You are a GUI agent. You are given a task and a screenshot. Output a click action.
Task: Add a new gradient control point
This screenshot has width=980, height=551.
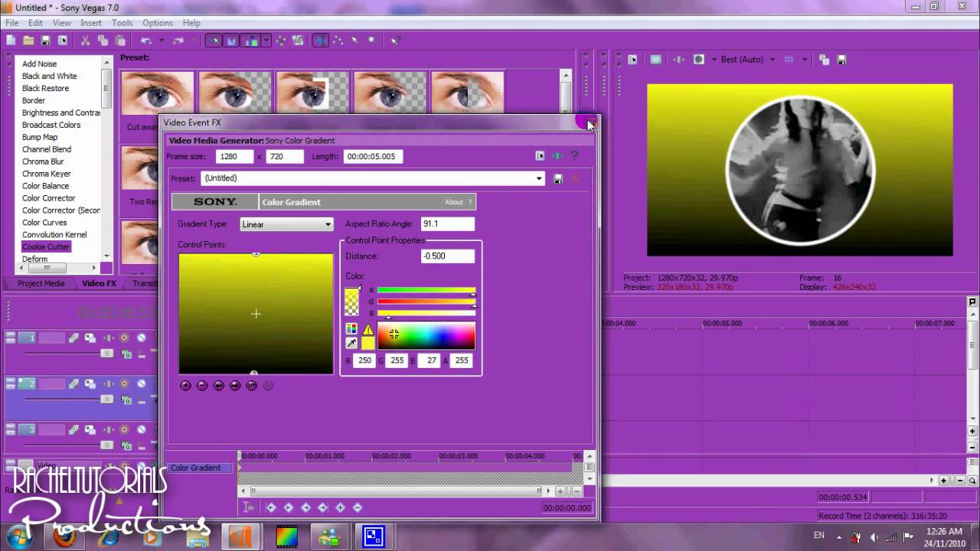185,385
